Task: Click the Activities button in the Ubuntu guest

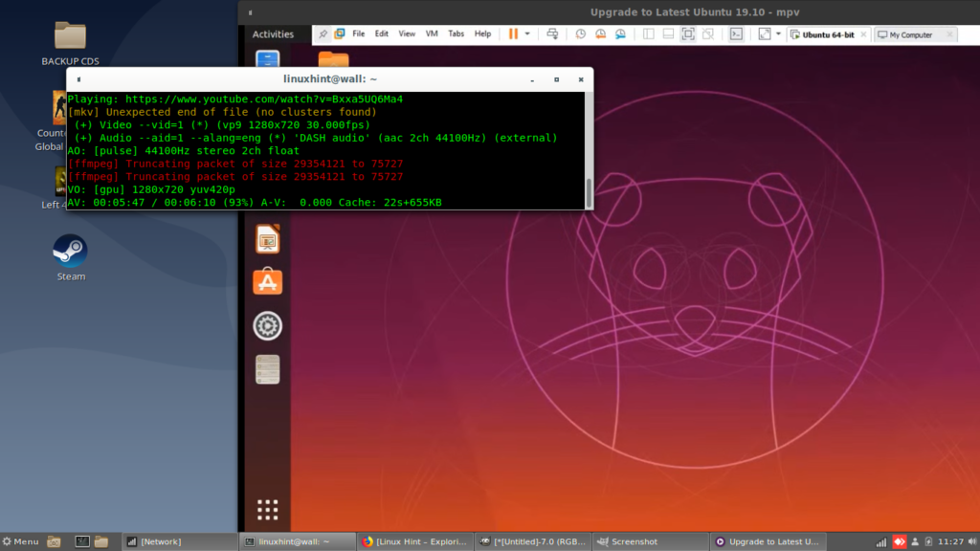Action: click(x=273, y=34)
